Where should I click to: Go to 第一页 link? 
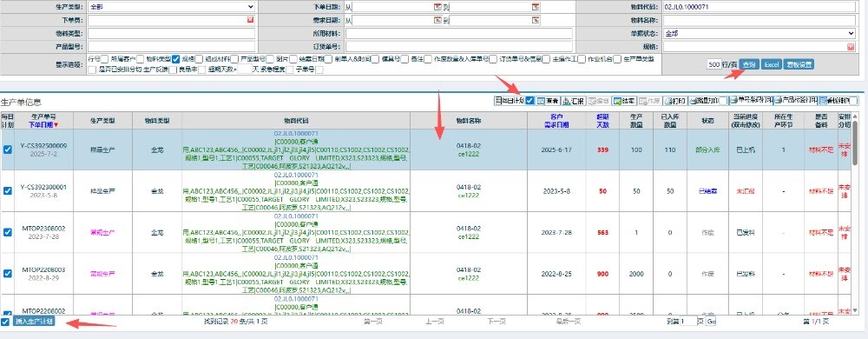click(373, 322)
